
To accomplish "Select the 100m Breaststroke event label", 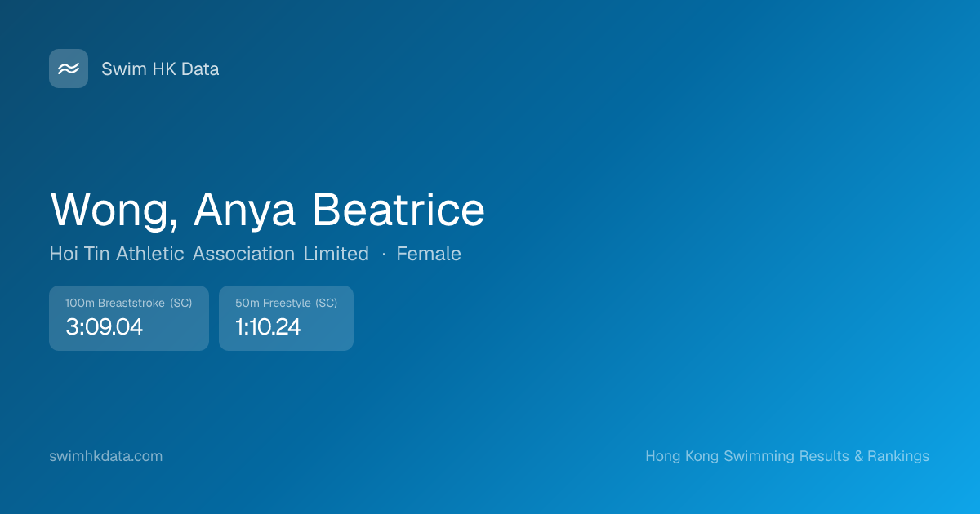I will coord(115,303).
